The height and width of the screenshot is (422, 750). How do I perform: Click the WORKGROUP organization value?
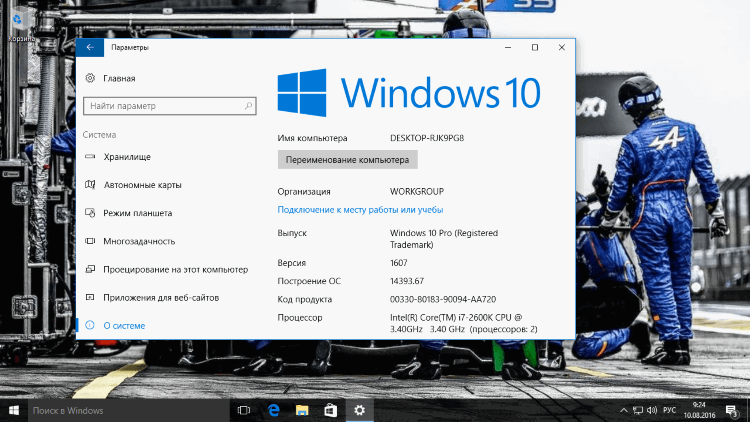[x=417, y=191]
